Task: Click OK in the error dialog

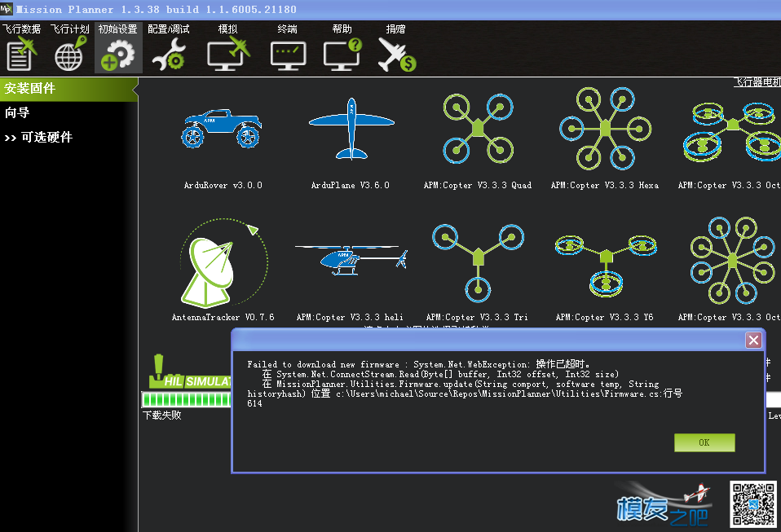Action: click(704, 442)
